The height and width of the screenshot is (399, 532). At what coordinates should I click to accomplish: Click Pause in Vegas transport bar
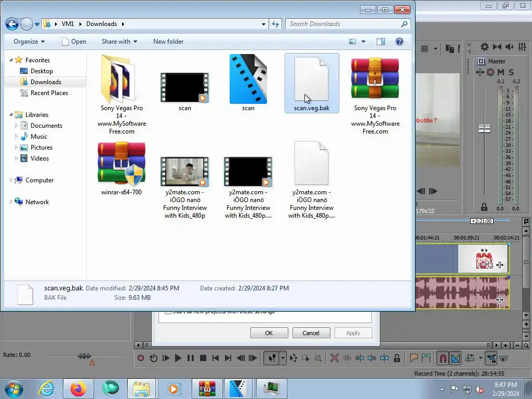(191, 358)
